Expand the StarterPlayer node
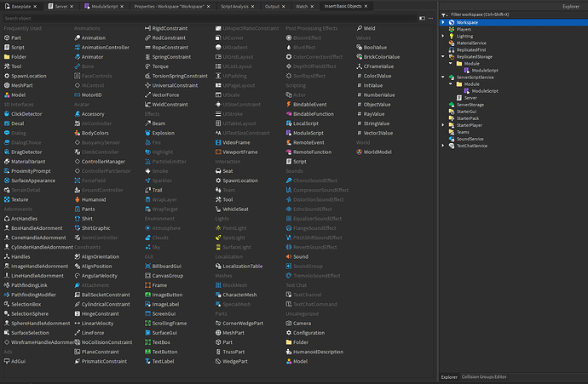 point(443,125)
